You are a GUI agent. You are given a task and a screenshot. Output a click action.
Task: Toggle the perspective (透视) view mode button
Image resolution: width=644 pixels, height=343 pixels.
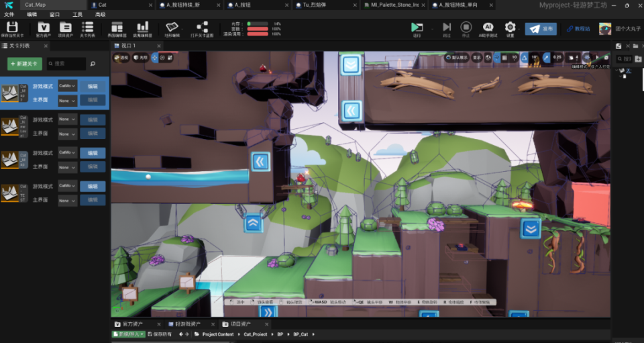pos(121,58)
